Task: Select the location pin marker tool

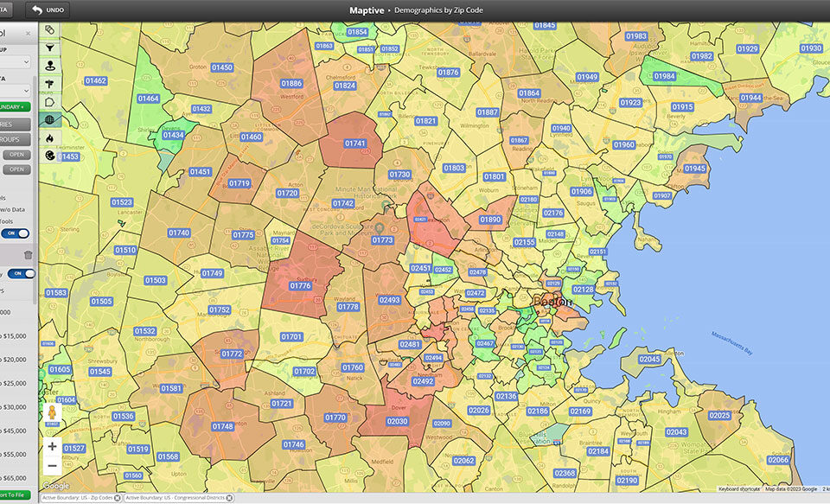Action: coord(50,65)
